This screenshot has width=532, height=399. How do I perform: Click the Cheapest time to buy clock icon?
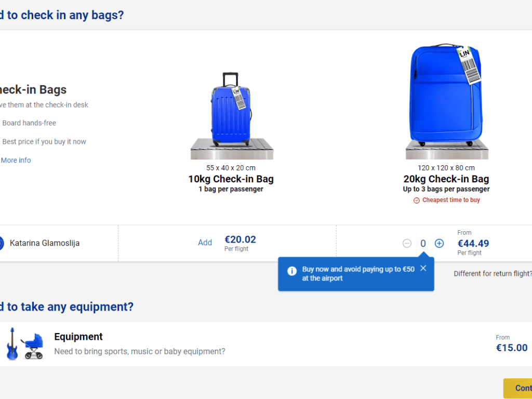tap(416, 201)
